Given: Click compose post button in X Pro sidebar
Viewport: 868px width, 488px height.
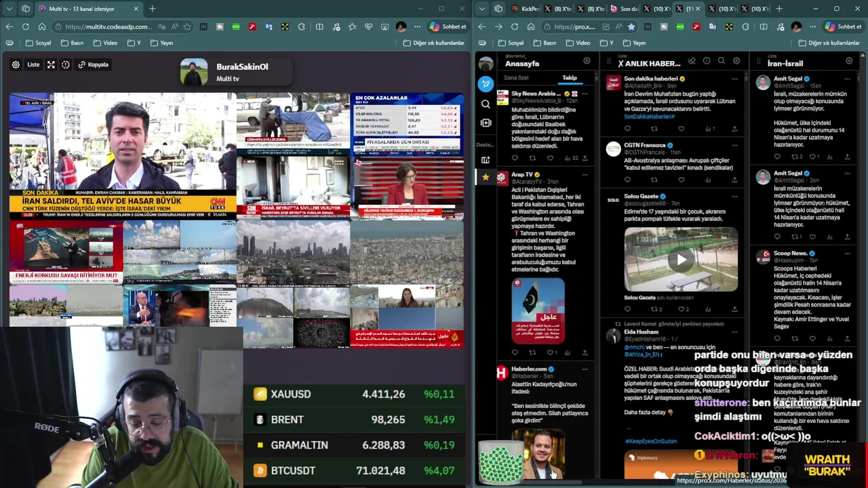Looking at the screenshot, I should tap(486, 84).
